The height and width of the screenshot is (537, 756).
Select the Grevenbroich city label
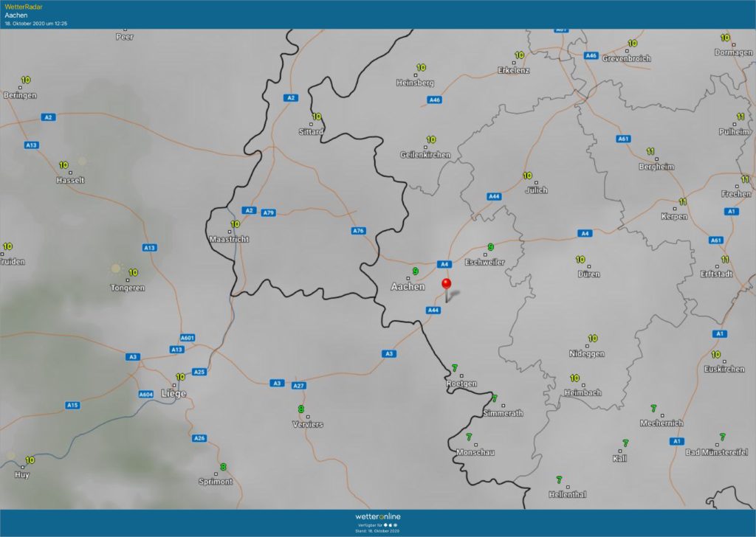point(627,59)
